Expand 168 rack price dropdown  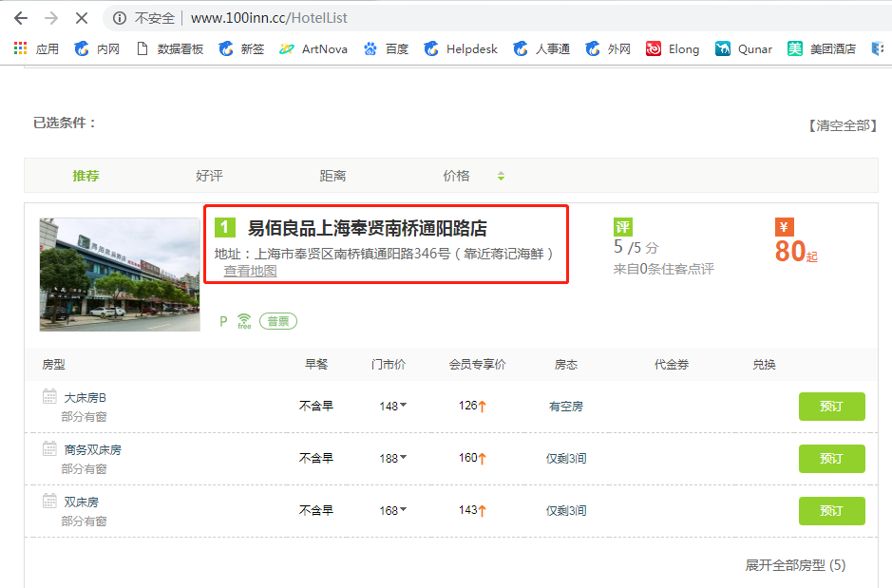(404, 509)
